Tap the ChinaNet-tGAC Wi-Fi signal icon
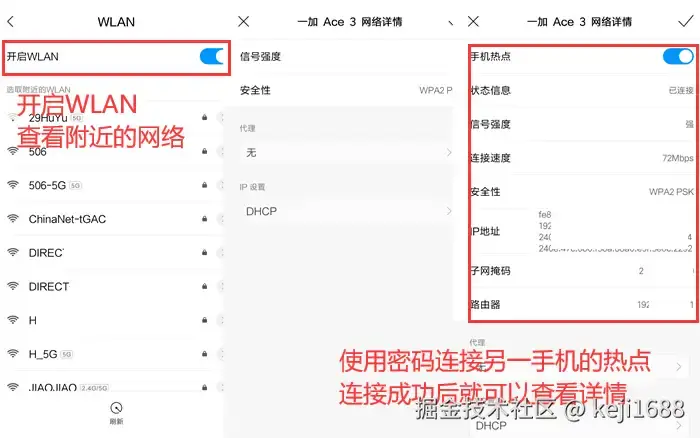 click(x=13, y=218)
